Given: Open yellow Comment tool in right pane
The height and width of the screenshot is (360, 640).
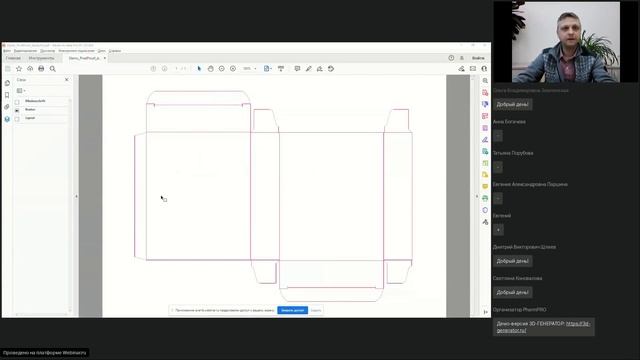Looking at the screenshot, I should (485, 187).
